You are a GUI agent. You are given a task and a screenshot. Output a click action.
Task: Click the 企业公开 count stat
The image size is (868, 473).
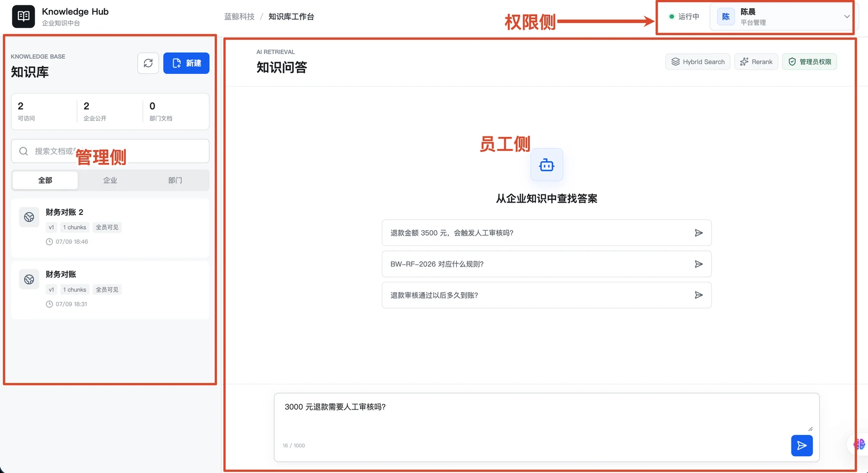pos(110,111)
